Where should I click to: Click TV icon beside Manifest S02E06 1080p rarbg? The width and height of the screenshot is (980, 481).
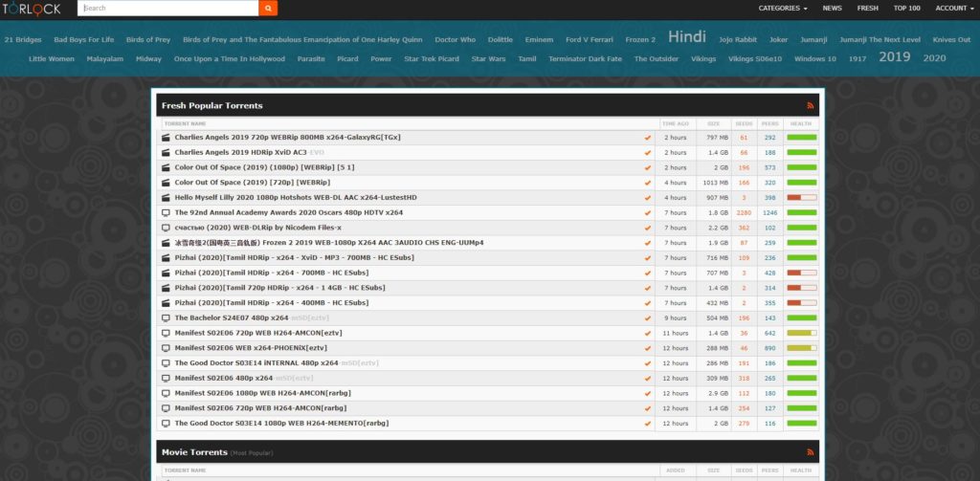166,393
